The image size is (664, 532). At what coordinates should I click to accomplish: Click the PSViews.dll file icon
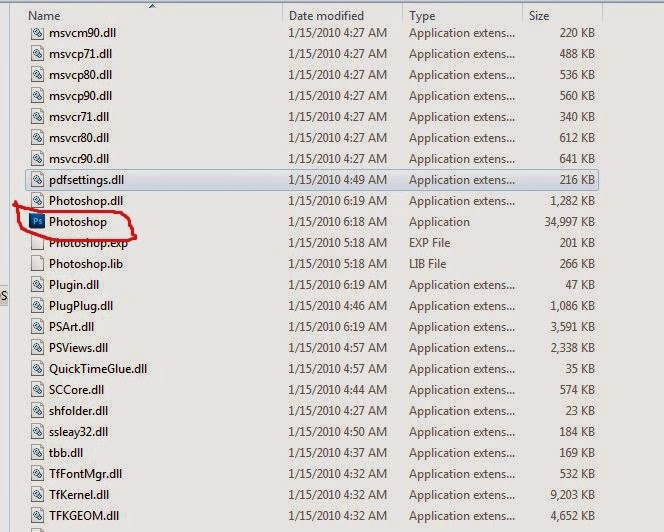pyautogui.click(x=37, y=348)
